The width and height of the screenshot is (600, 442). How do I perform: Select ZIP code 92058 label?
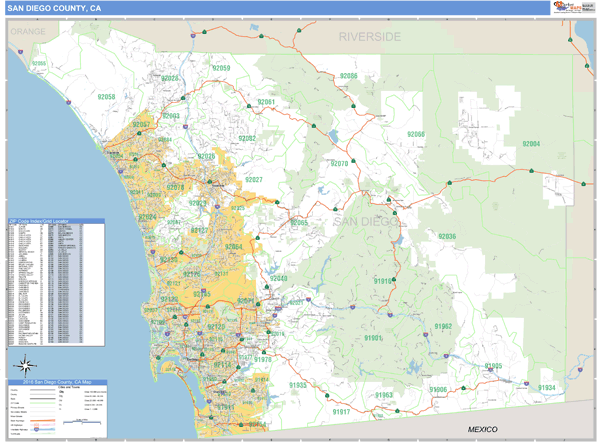point(106,97)
